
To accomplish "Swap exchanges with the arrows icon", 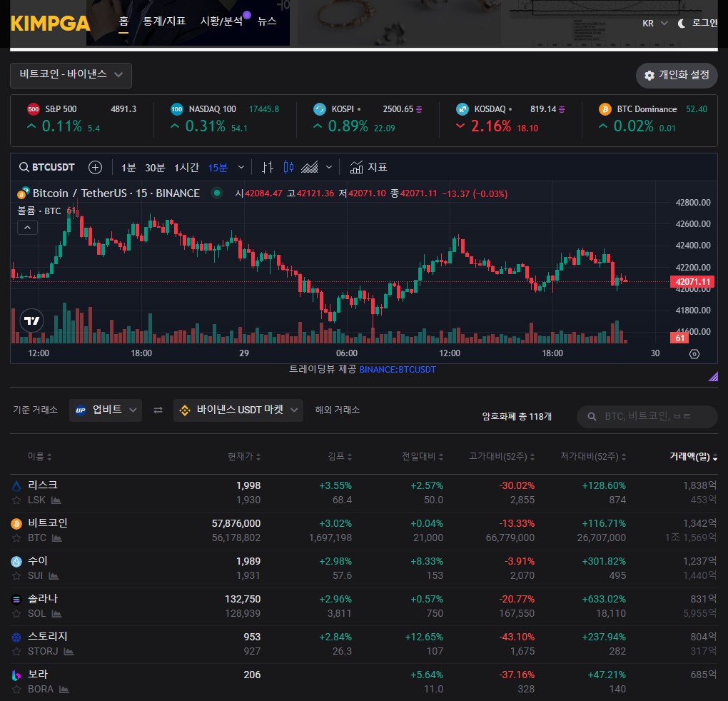I will point(158,410).
